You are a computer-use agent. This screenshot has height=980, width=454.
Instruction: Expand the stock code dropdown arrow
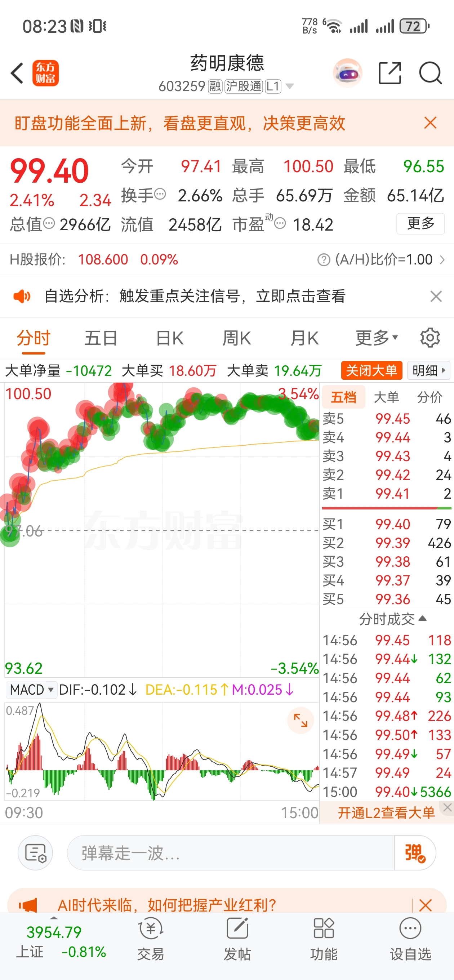pyautogui.click(x=290, y=86)
